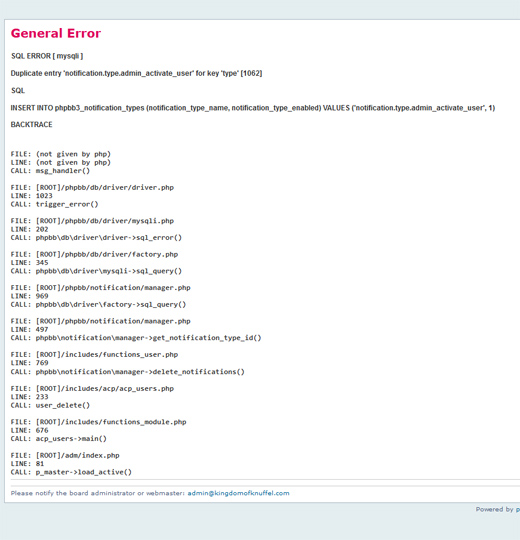Click the 'driver->sql_error()' call line
520x540 pixels.
96,238
